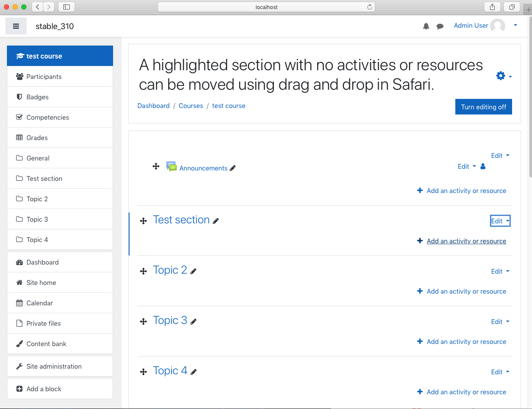Click Safari back navigation arrow
The width and height of the screenshot is (532, 409).
tap(38, 7)
